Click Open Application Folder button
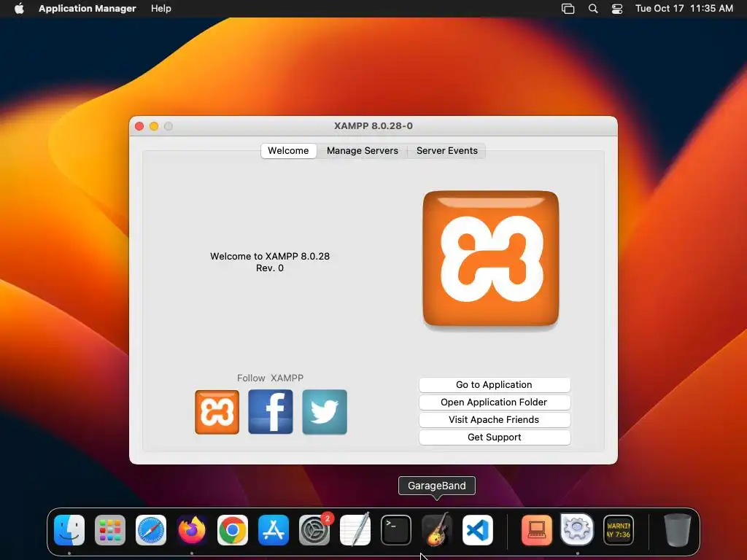Image resolution: width=747 pixels, height=560 pixels. click(x=495, y=402)
